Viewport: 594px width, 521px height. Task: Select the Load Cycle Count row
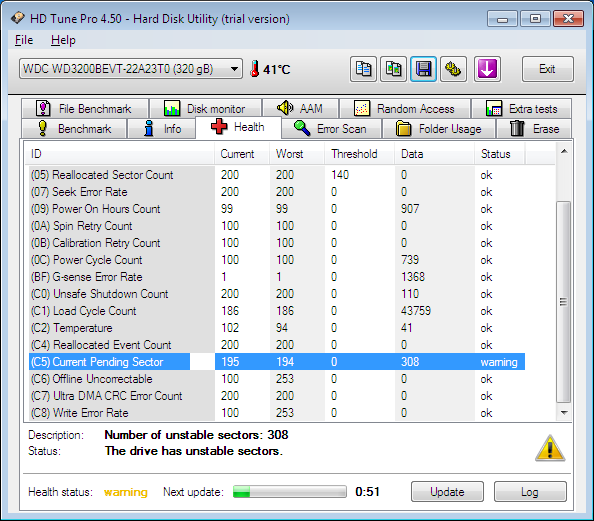tap(277, 311)
